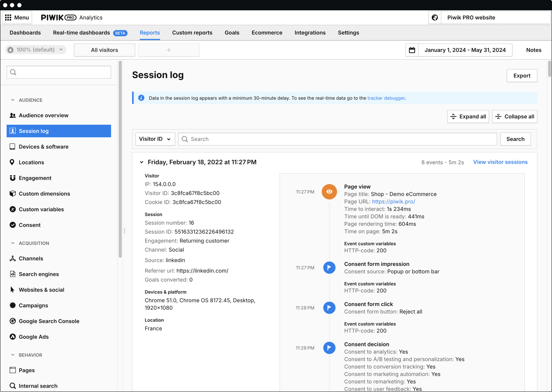Open the Locations report
Screen dimensions: 552x392
tap(31, 162)
